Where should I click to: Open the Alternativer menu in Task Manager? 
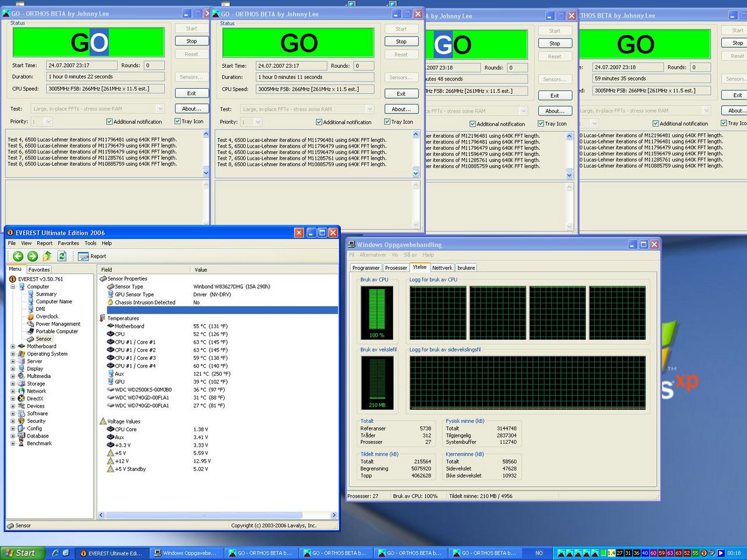click(x=372, y=255)
